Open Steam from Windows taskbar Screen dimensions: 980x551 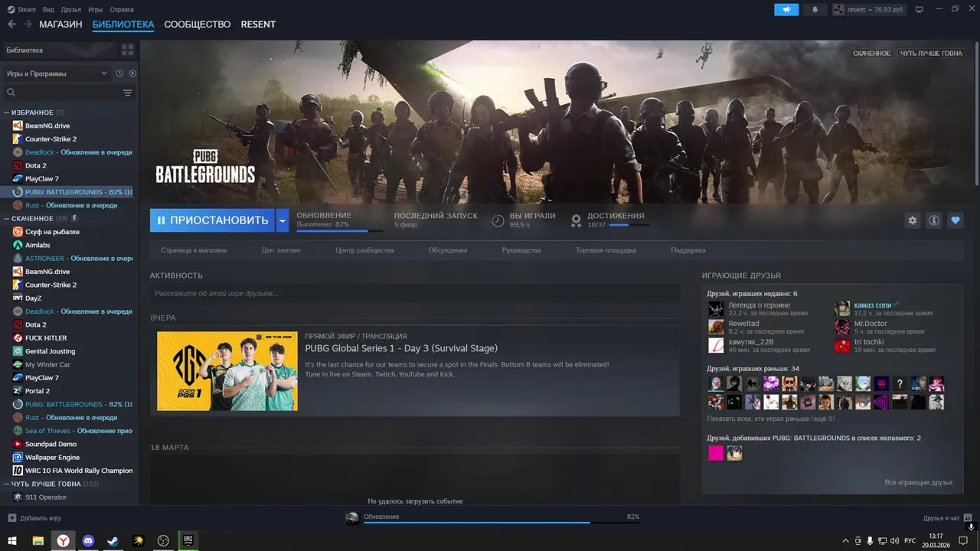(x=113, y=540)
